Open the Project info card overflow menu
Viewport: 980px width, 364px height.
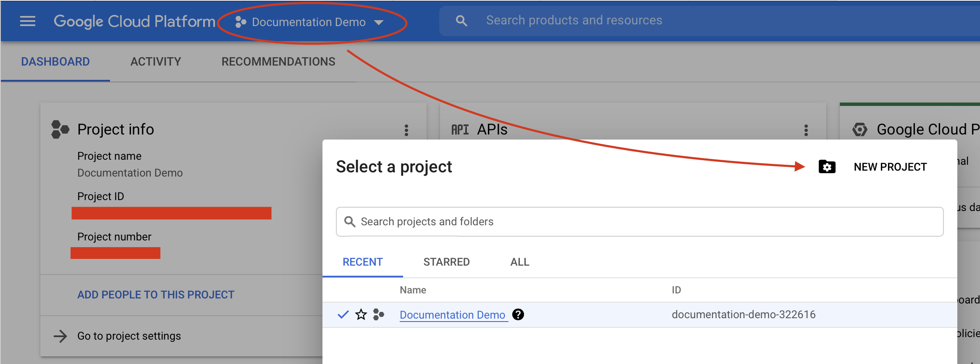pyautogui.click(x=406, y=130)
